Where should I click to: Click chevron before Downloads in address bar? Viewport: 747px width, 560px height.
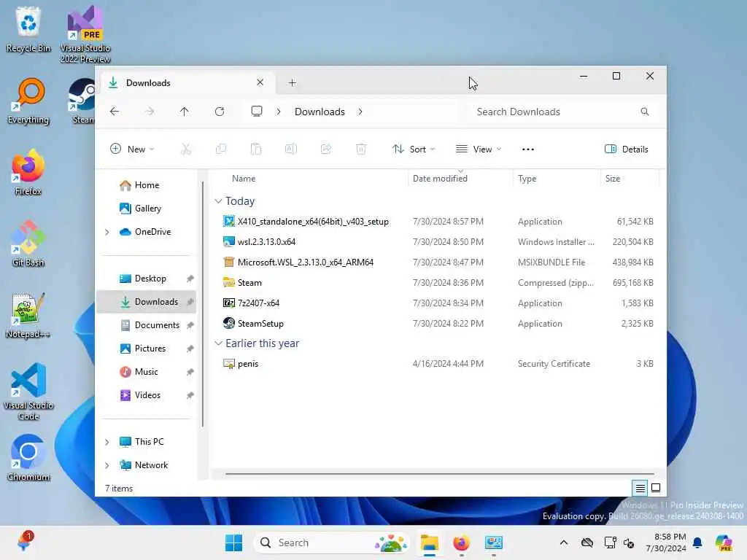(x=279, y=112)
